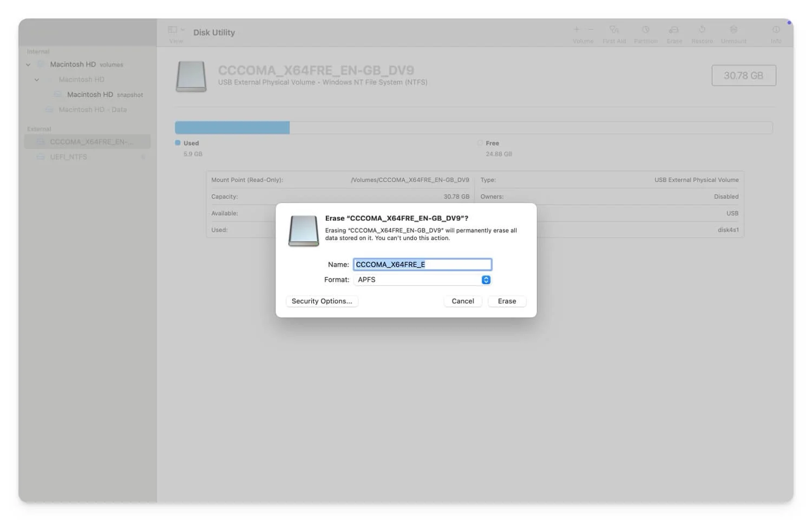Click the Capacity 30.78 GB table value

pos(456,197)
